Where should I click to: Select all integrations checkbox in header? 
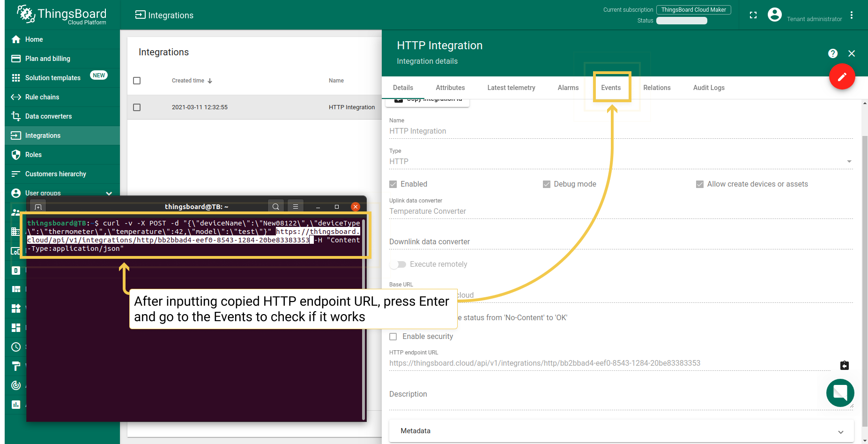point(137,81)
